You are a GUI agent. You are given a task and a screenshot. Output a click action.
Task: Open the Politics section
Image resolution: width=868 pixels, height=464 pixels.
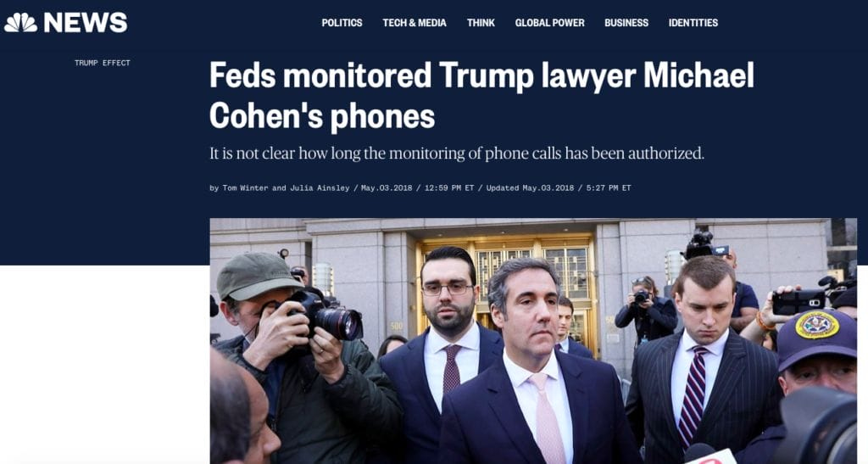[342, 23]
